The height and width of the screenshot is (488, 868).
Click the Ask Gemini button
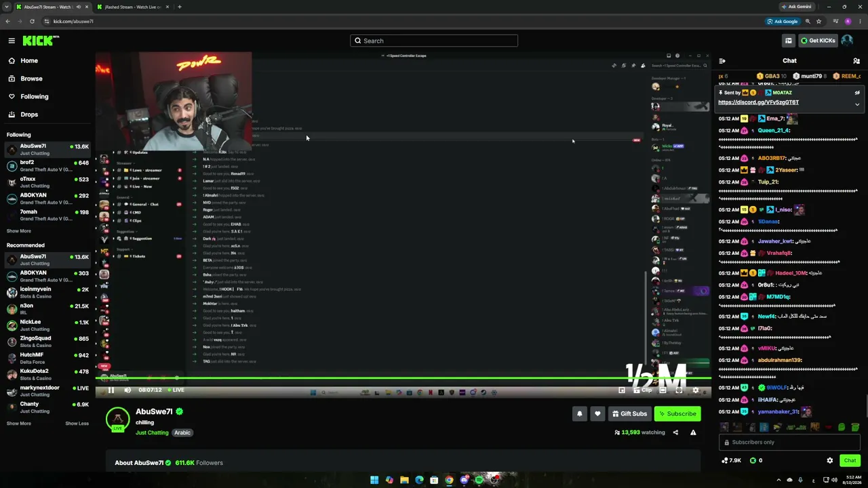[796, 7]
